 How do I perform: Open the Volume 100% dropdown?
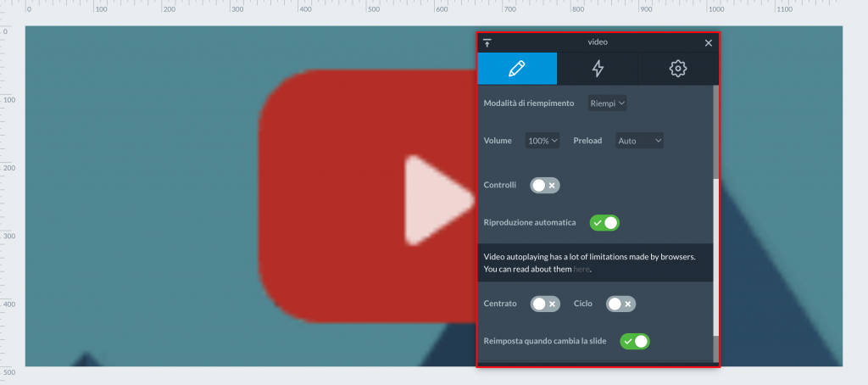tap(542, 141)
